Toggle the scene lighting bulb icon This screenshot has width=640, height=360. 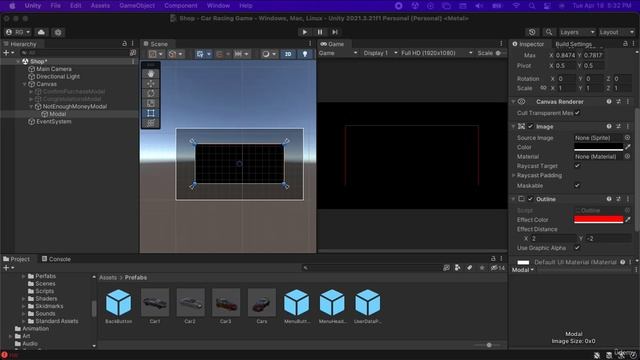pos(304,54)
